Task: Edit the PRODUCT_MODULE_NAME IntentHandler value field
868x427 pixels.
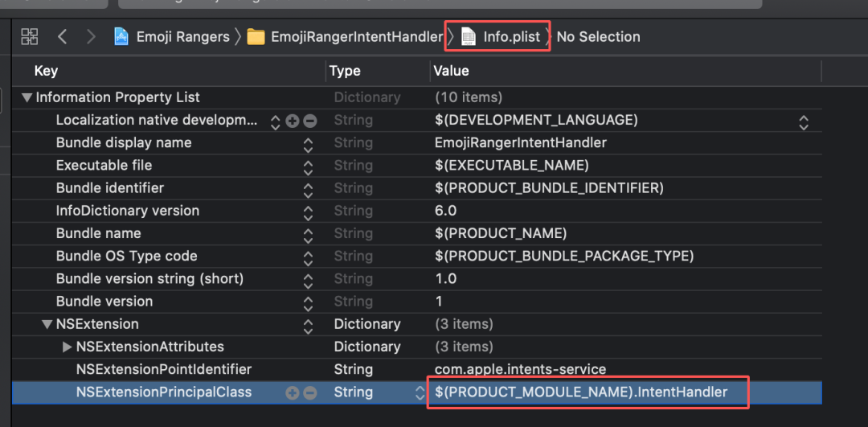Action: pyautogui.click(x=580, y=392)
